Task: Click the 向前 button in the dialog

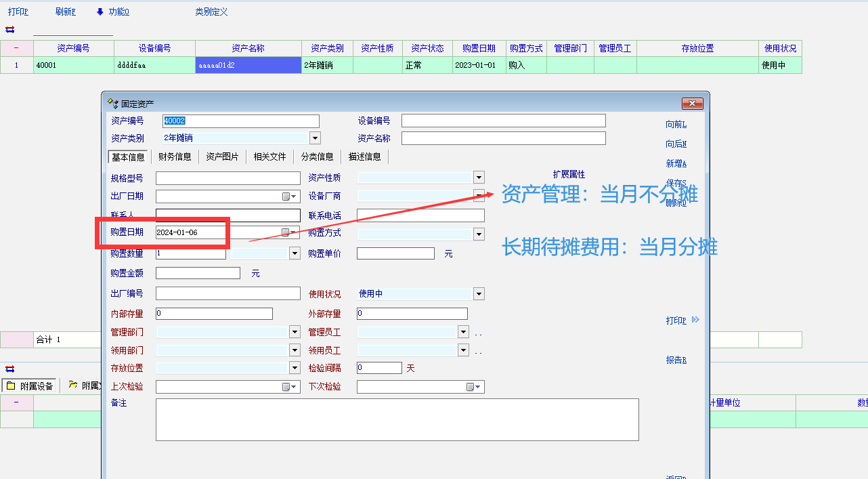Action: click(676, 124)
